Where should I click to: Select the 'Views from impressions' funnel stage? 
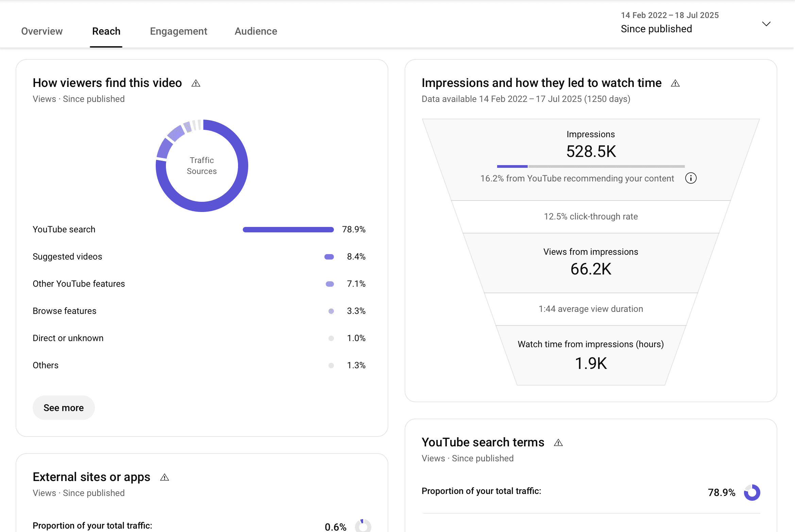pos(591,262)
